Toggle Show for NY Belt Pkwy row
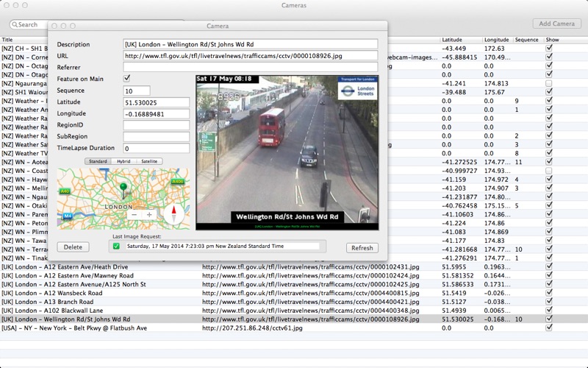Image resolution: width=588 pixels, height=368 pixels. point(549,328)
